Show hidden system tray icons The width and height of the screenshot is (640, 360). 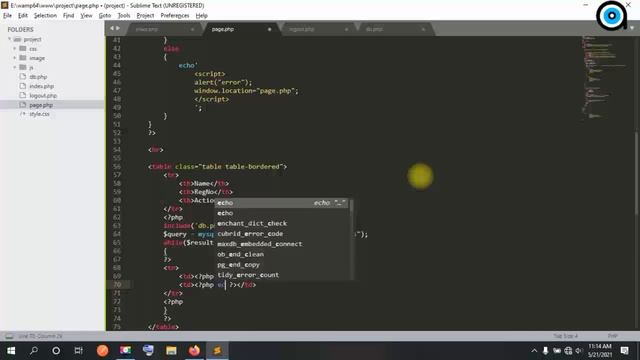(534, 351)
